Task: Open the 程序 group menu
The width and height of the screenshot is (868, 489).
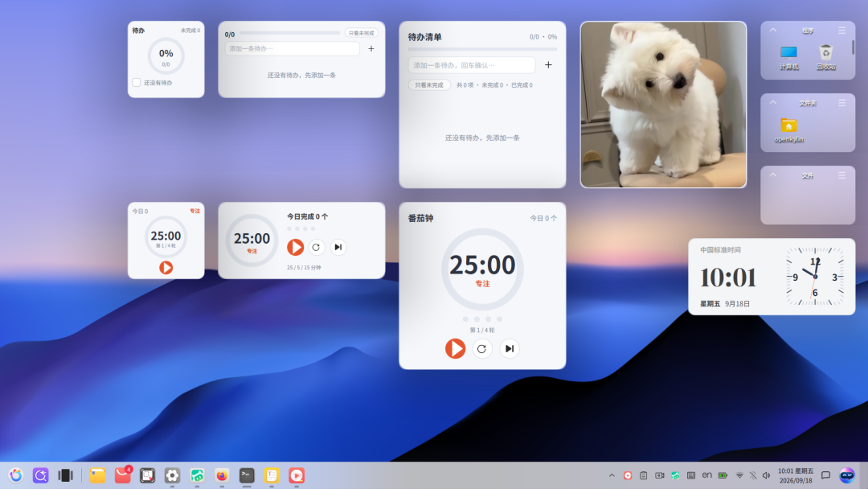Action: 842,31
